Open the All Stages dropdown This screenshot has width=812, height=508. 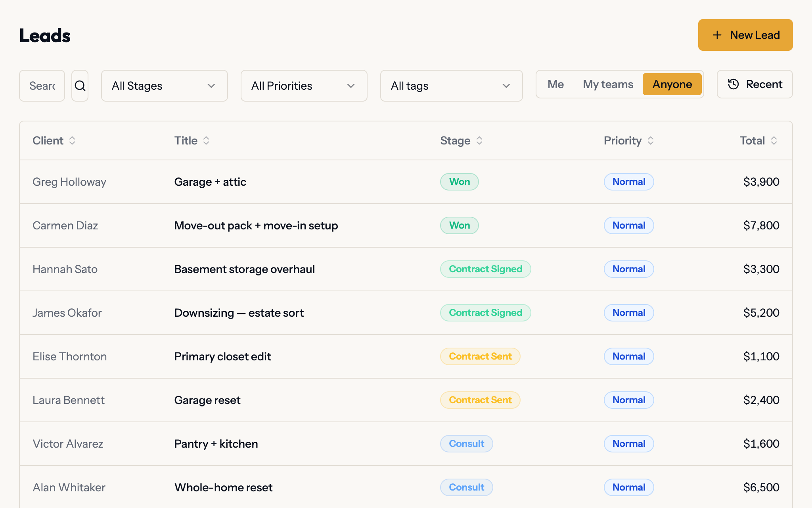tap(165, 86)
